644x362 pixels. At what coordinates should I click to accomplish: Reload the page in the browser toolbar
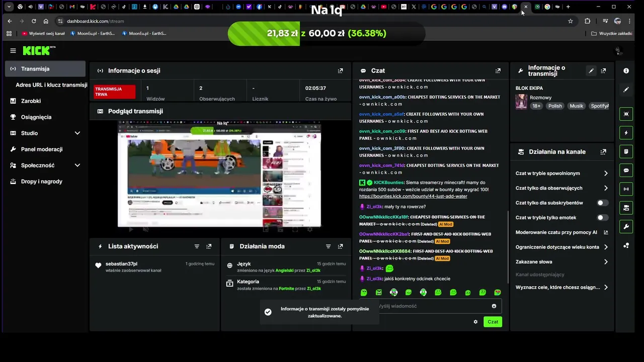click(34, 21)
